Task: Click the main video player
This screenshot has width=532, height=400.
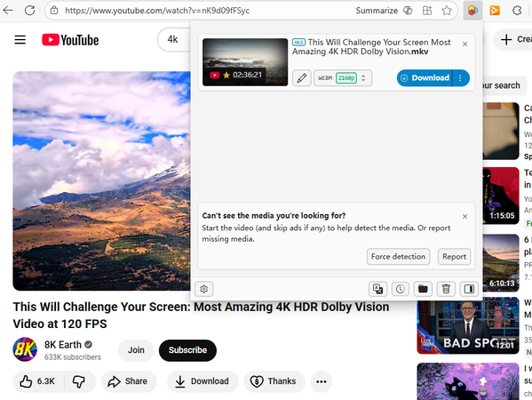Action: (102, 181)
